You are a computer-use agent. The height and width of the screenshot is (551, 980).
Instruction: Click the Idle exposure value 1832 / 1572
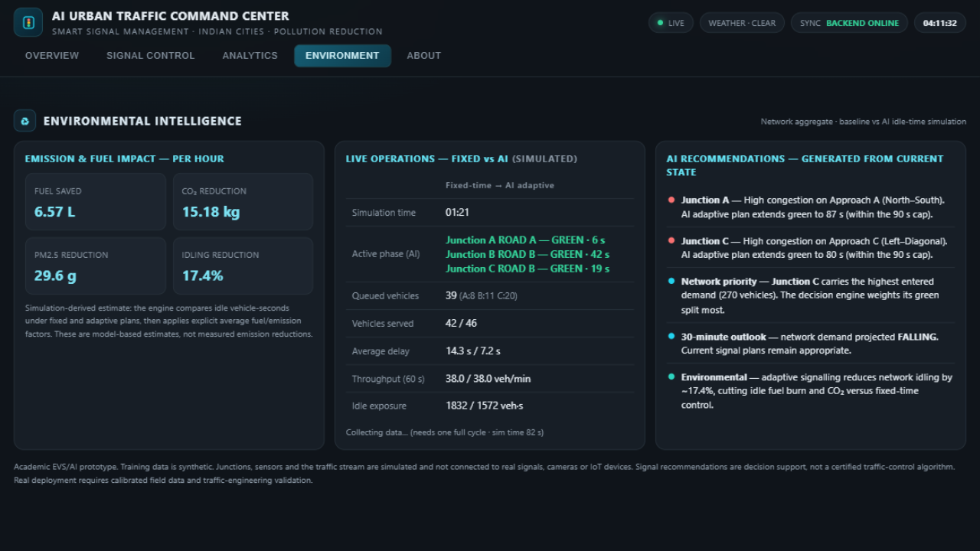pos(483,406)
